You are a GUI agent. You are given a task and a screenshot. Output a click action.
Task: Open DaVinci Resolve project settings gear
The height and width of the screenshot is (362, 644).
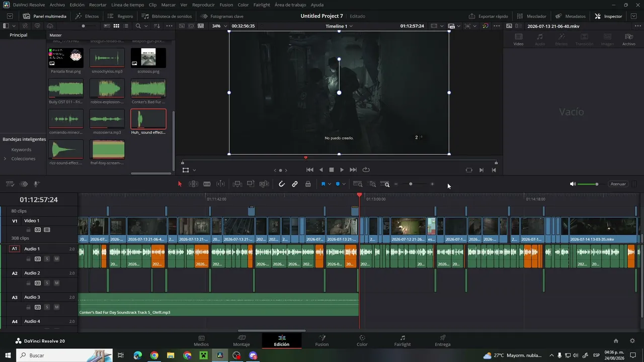point(632,340)
